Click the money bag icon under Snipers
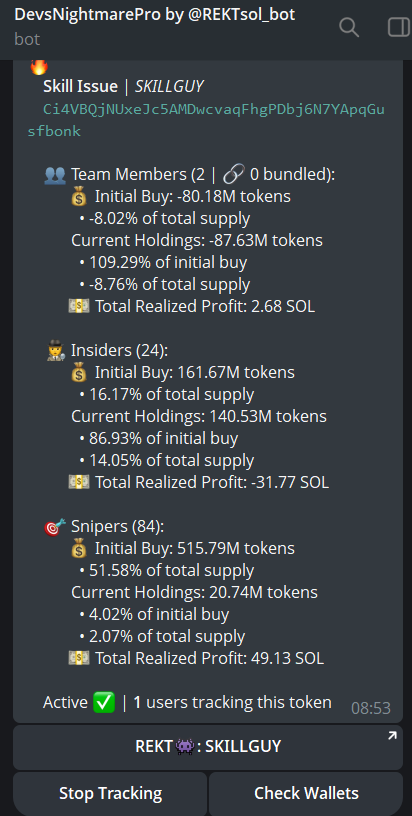This screenshot has height=816, width=412. click(x=79, y=549)
